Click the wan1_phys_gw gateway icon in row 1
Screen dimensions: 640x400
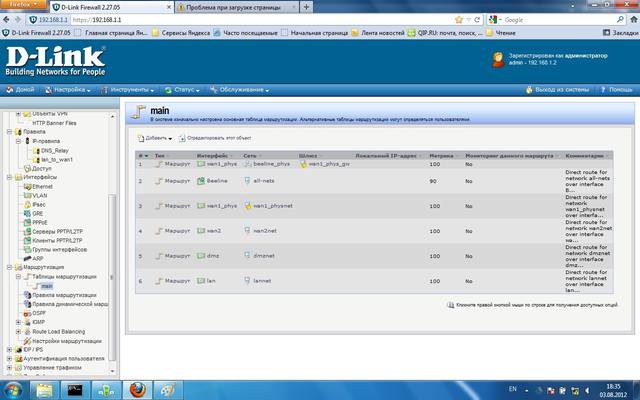click(x=303, y=164)
